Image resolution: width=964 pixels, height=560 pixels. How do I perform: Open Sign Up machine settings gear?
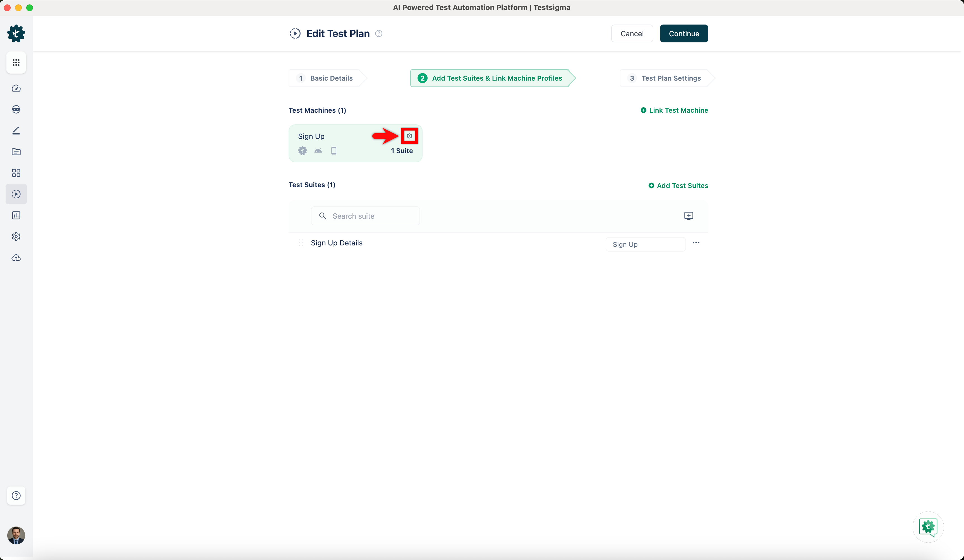coord(409,136)
